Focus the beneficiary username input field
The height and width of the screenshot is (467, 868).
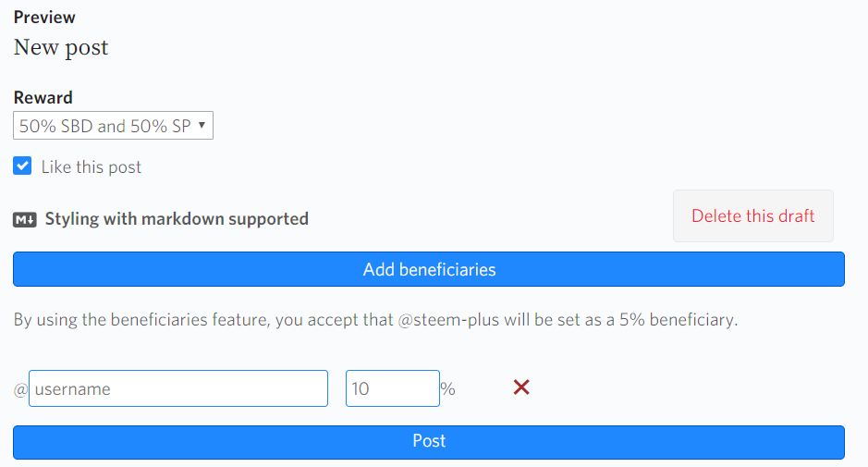[178, 388]
